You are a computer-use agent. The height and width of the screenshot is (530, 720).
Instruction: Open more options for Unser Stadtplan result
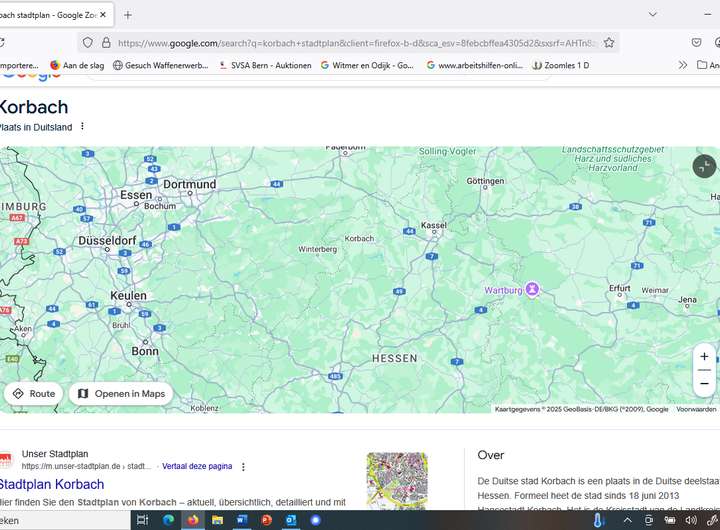click(x=243, y=467)
